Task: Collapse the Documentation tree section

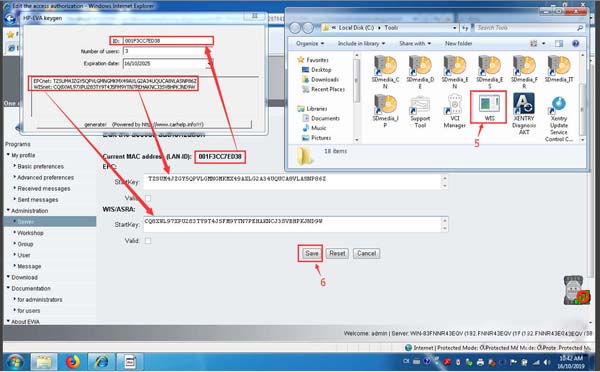Action: tap(8, 288)
